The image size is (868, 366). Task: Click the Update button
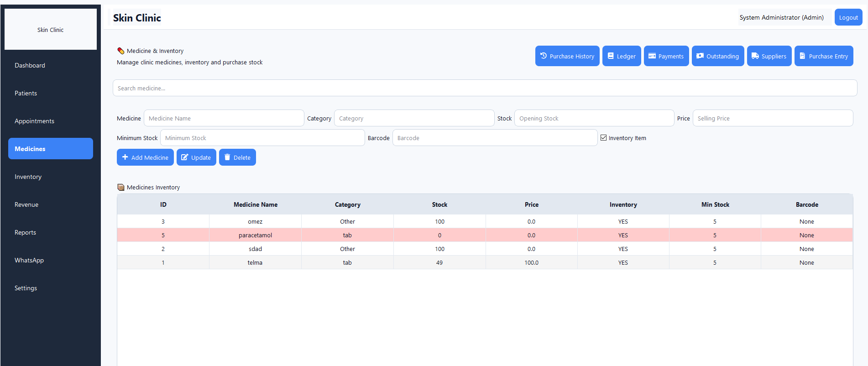(196, 157)
